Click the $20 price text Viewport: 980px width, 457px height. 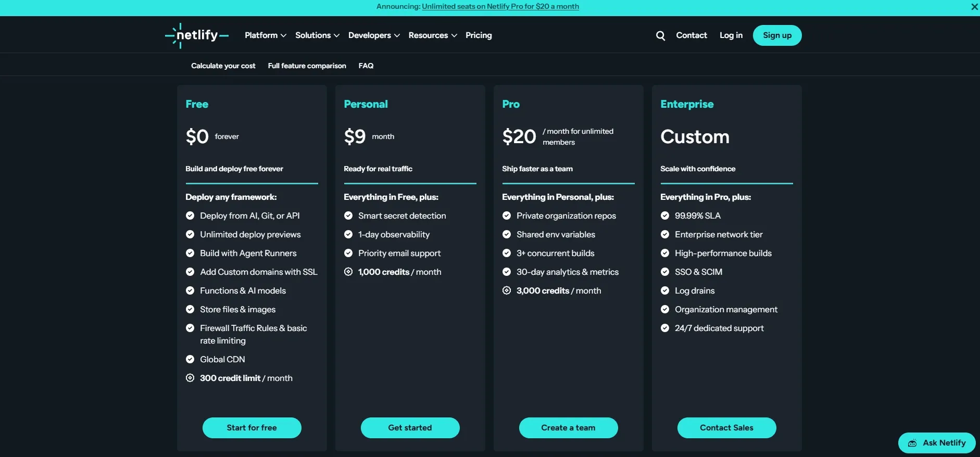(519, 137)
